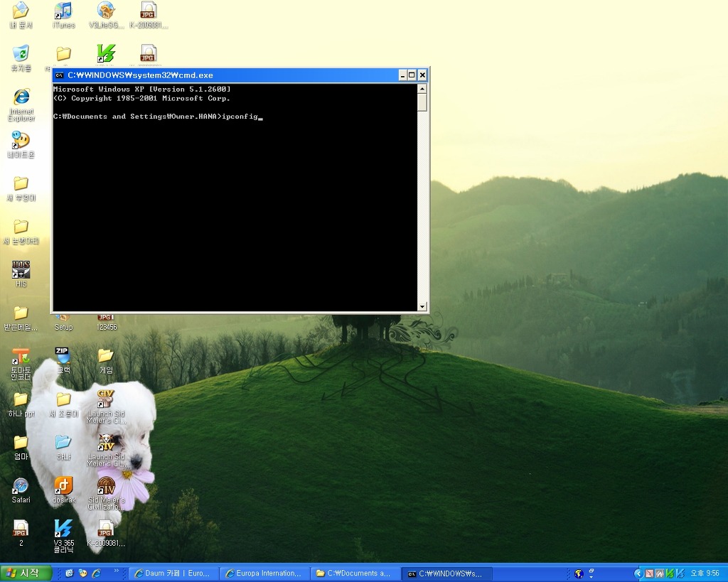The height and width of the screenshot is (582, 728).
Task: Expand the quick launch overflow chevron
Action: [116, 571]
